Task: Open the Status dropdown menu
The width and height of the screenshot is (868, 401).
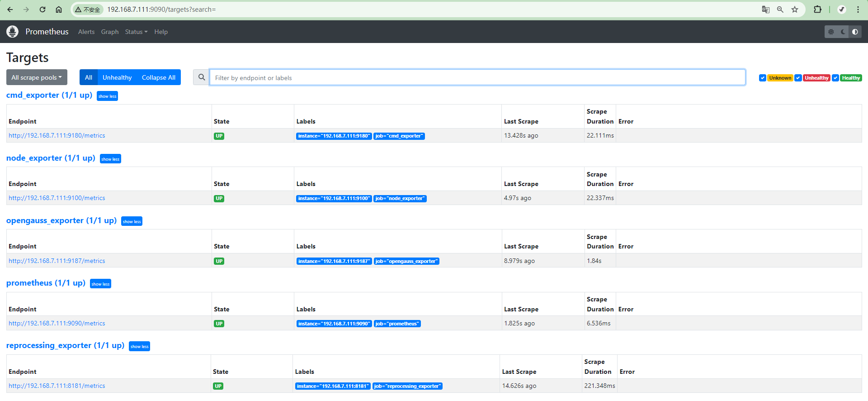Action: pos(136,32)
